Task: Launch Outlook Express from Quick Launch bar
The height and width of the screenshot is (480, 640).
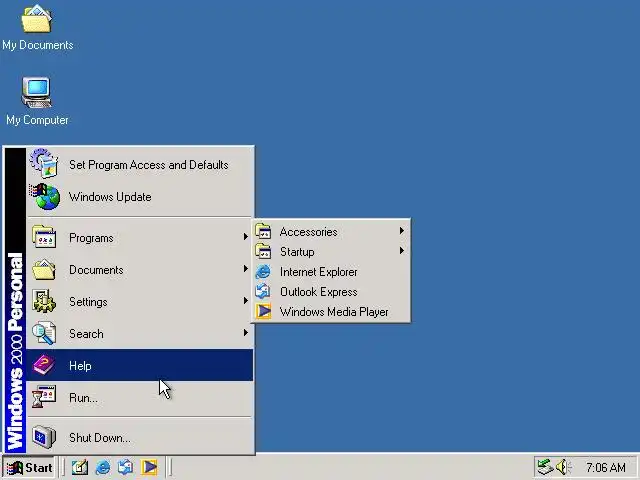Action: (x=125, y=467)
